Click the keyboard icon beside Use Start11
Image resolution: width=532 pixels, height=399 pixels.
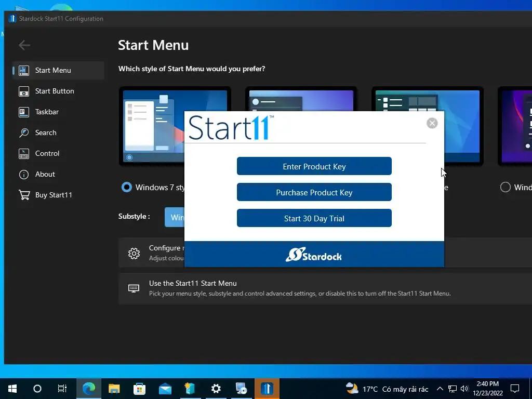pyautogui.click(x=134, y=288)
